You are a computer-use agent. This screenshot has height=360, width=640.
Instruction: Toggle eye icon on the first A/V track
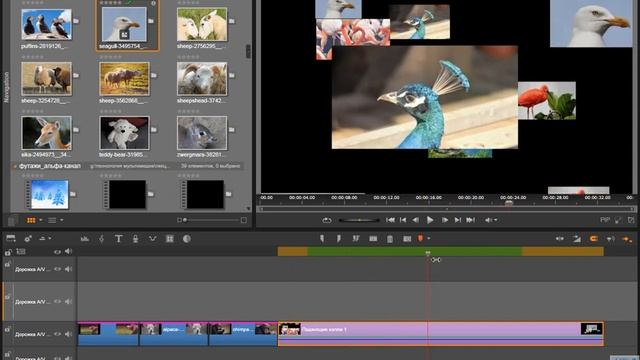(57, 269)
